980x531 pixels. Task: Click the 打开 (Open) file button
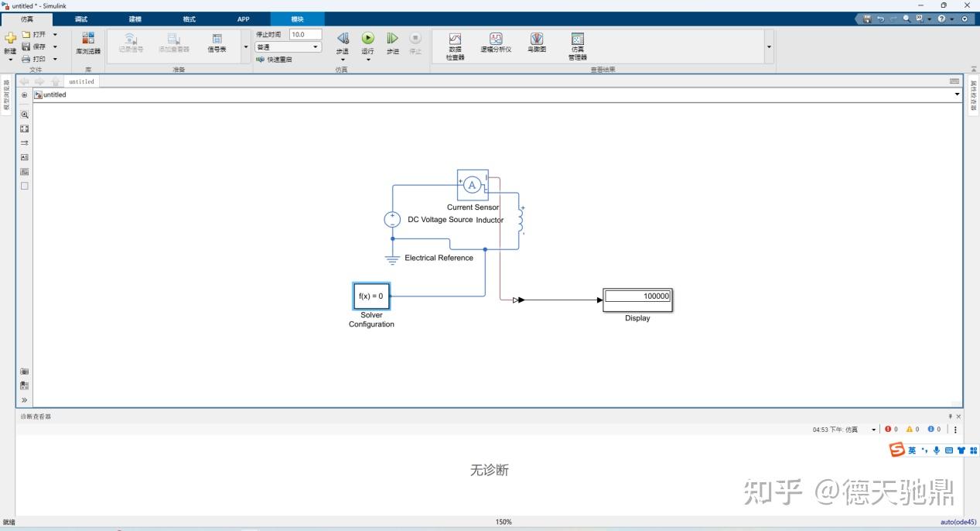click(x=39, y=33)
